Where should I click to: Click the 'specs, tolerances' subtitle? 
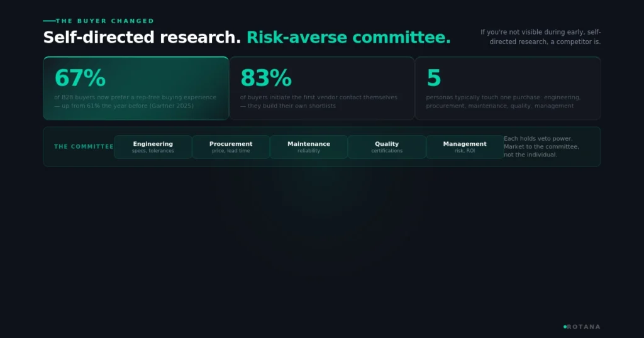(x=153, y=151)
